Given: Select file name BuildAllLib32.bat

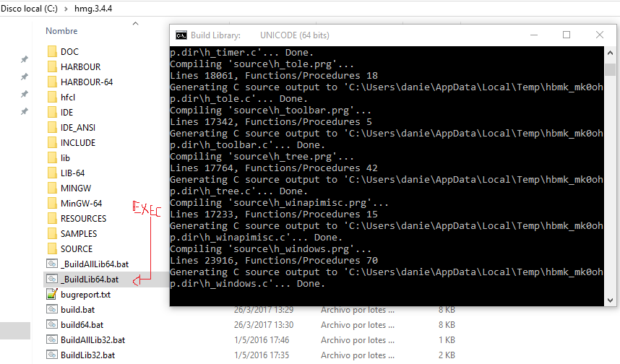Looking at the screenshot, I should 93,340.
